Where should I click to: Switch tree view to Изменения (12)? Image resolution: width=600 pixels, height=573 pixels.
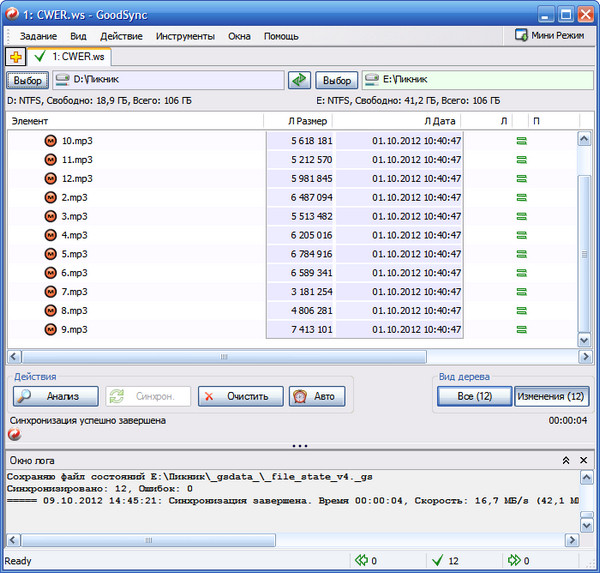point(551,397)
